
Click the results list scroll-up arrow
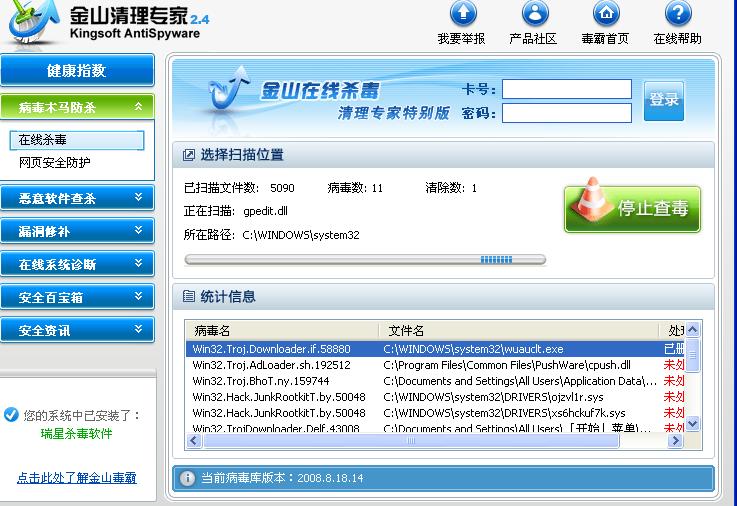(x=693, y=330)
